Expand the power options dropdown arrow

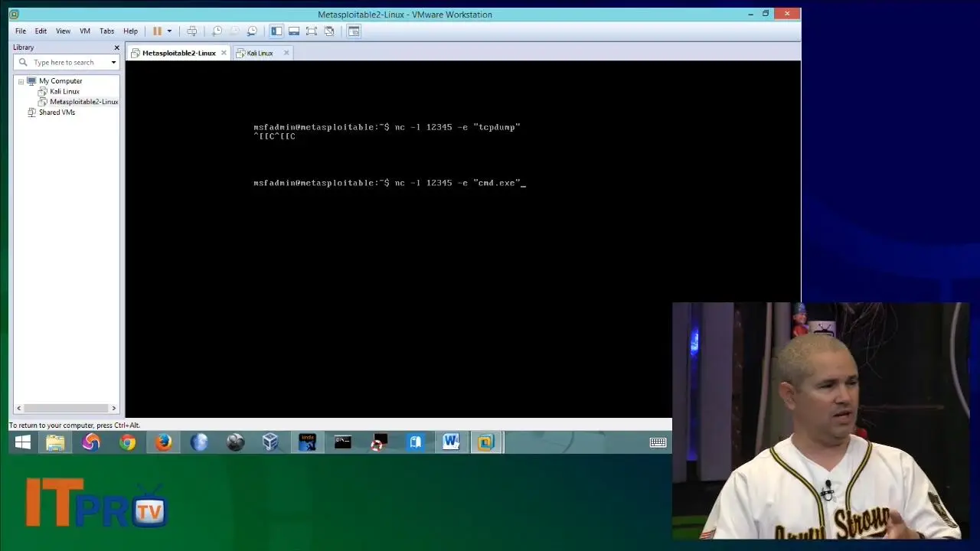pos(169,31)
